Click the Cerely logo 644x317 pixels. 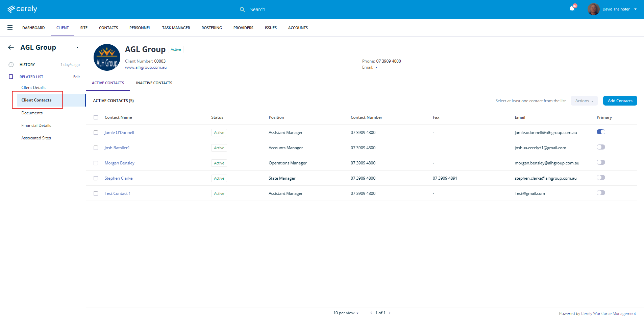(x=22, y=9)
